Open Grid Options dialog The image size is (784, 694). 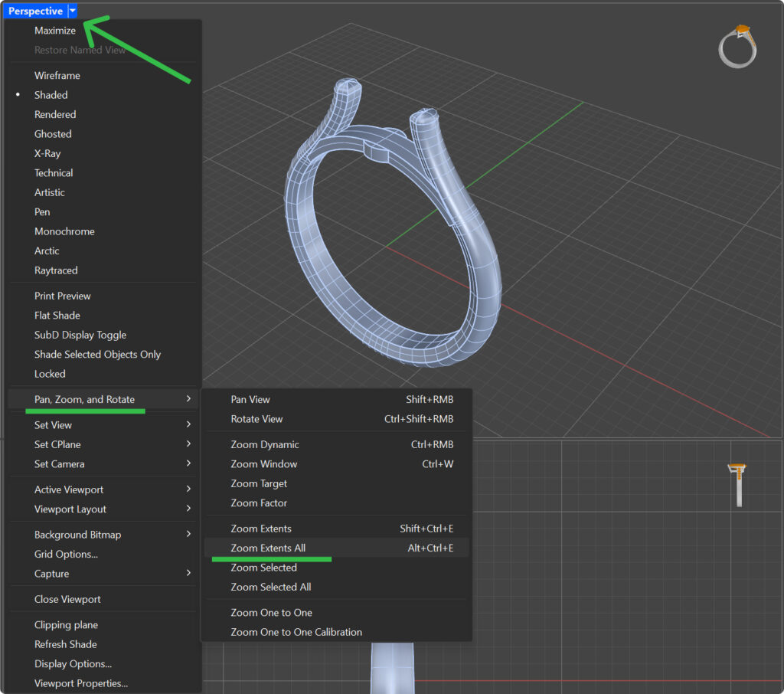point(66,555)
